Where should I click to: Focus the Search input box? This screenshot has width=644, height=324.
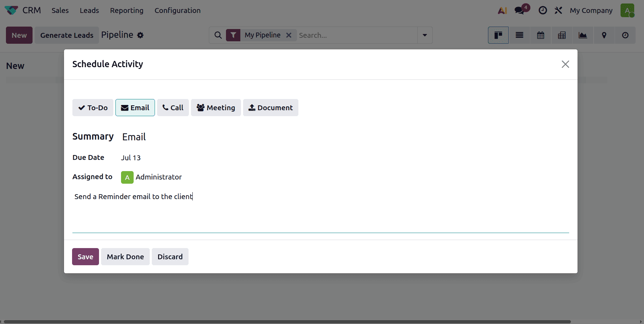[x=357, y=35]
